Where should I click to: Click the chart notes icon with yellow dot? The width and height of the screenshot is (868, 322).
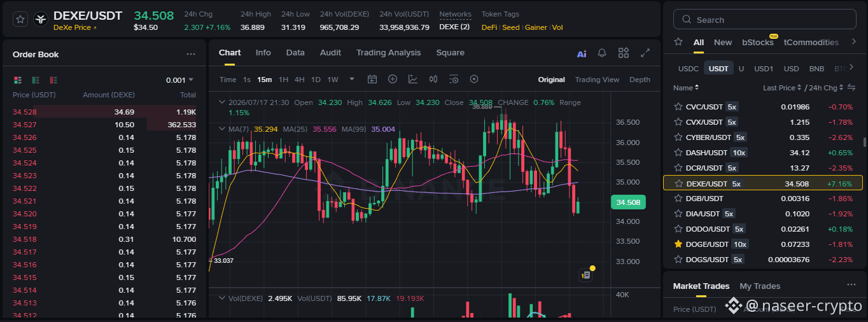click(x=586, y=275)
